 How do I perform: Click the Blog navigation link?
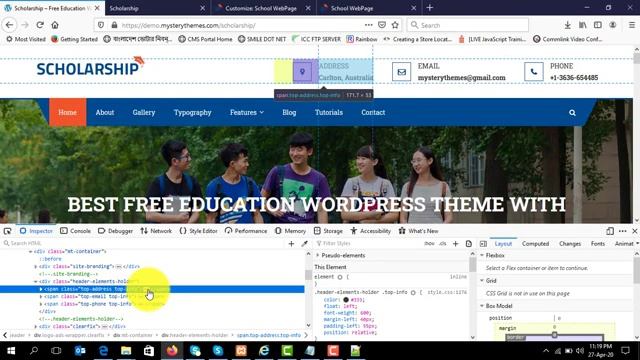click(289, 113)
